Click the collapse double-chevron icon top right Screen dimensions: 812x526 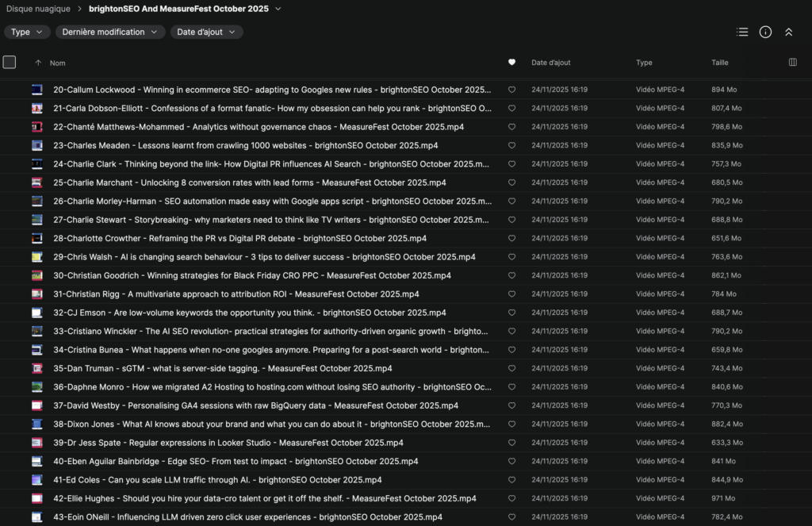tap(788, 33)
